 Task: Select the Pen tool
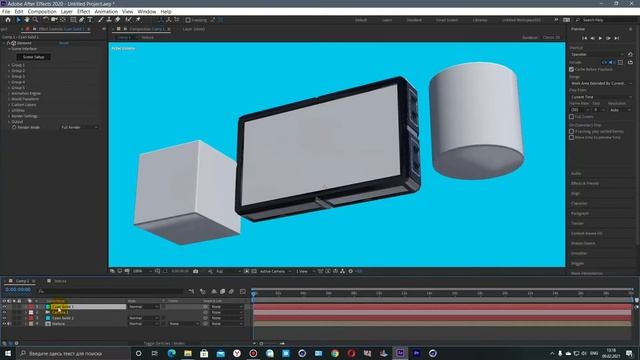point(82,20)
